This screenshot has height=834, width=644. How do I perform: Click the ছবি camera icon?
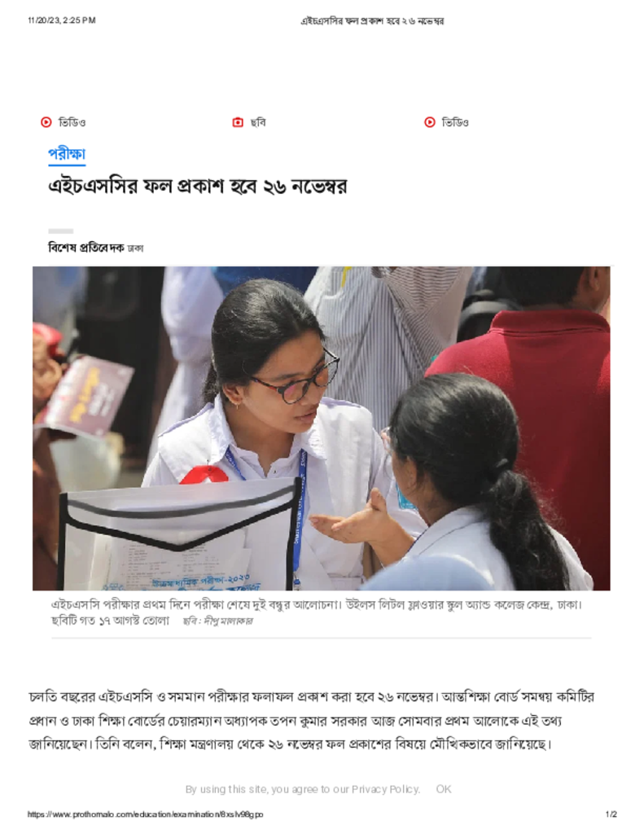238,122
